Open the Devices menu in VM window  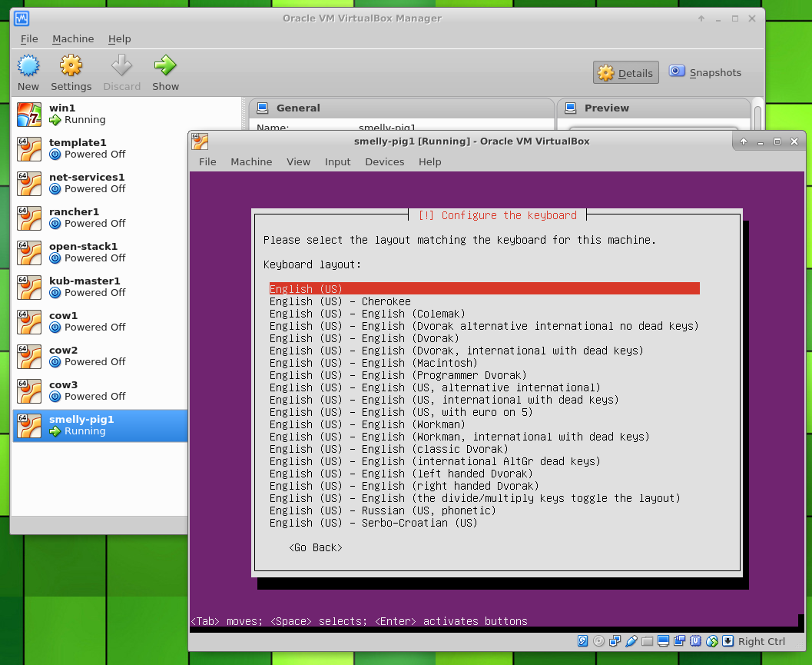coord(384,161)
